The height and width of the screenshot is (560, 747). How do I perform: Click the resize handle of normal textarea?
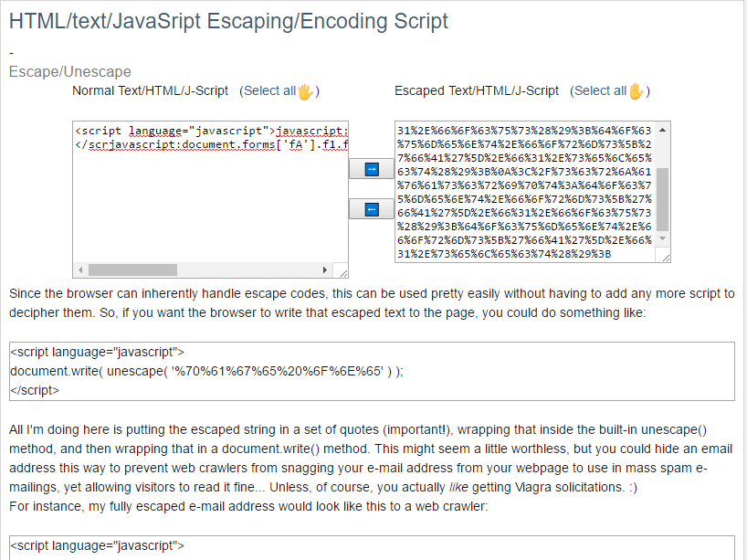click(343, 272)
